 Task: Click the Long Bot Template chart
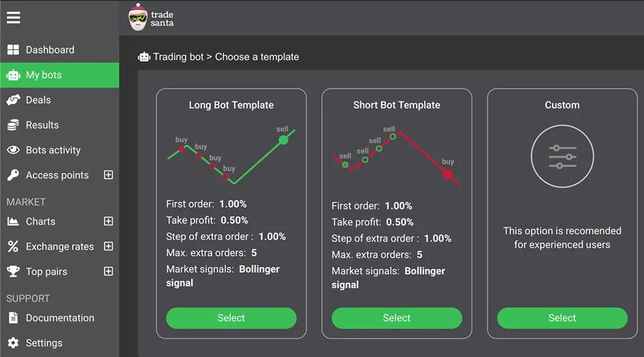pyautogui.click(x=231, y=154)
